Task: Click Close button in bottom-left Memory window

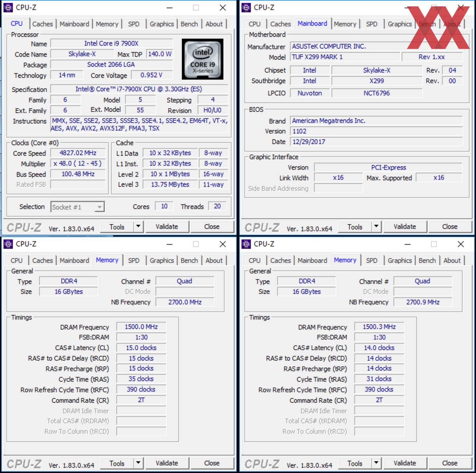Action: [212, 463]
